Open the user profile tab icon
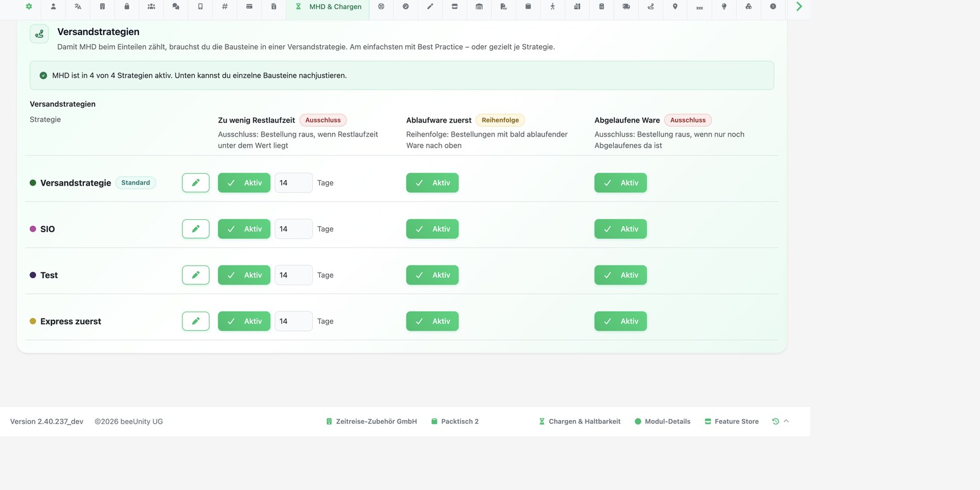Image resolution: width=980 pixels, height=490 pixels. [x=53, y=7]
